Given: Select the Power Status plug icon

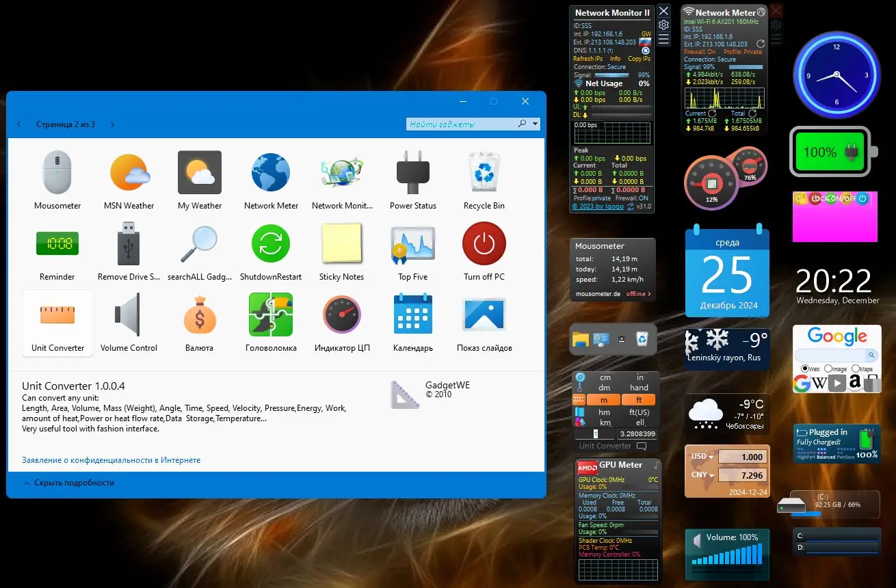Looking at the screenshot, I should (x=413, y=172).
